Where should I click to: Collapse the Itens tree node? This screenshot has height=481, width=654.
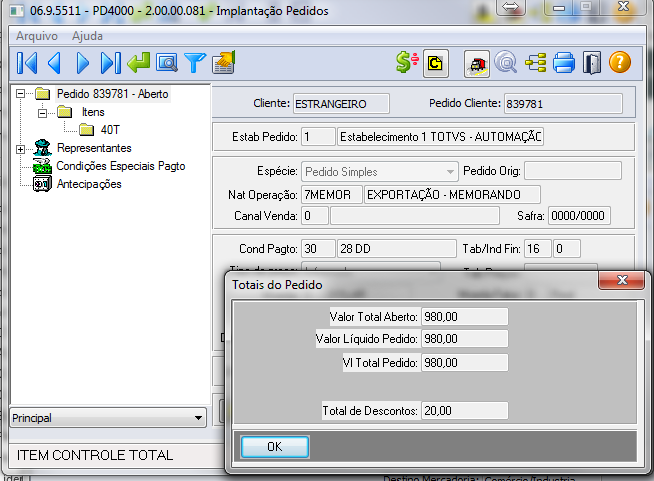pos(42,113)
